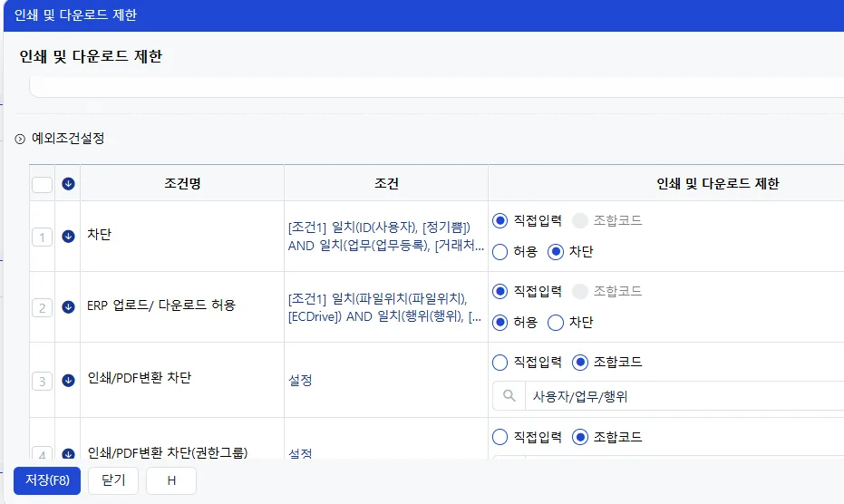Viewport: 844px width, 504px height.
Task: Collapse the 예외조건설정 section arrow
Action: pos(20,139)
